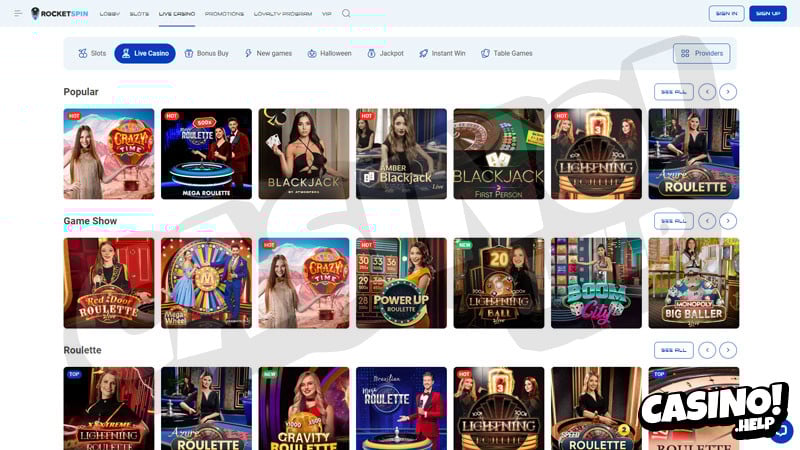Open Blackjack First Person game
This screenshot has height=450, width=800.
click(498, 154)
